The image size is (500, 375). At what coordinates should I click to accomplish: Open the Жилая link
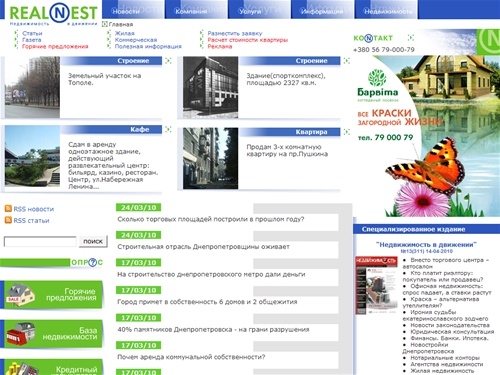(124, 33)
